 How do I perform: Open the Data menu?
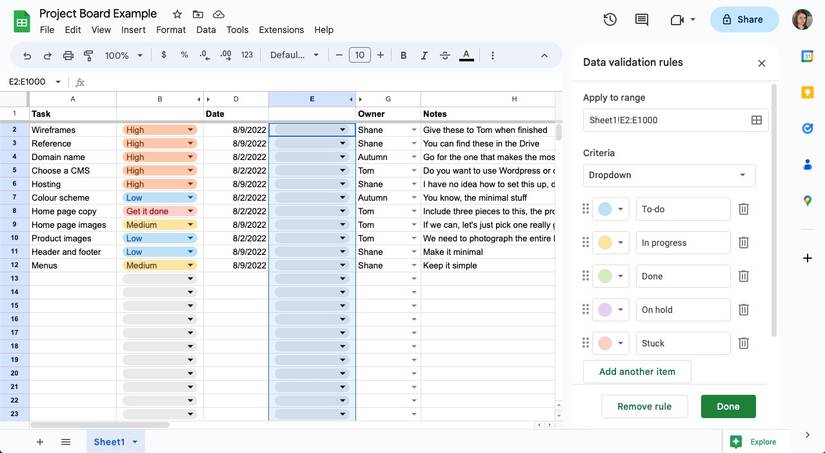click(206, 30)
